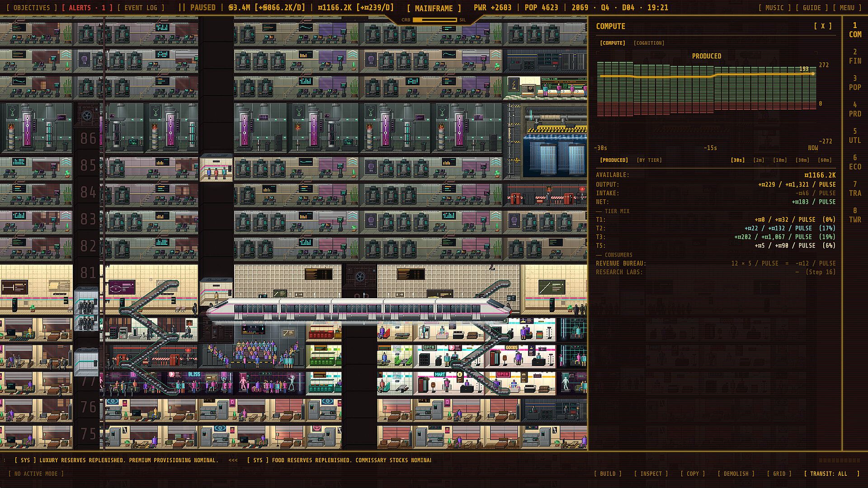Click the floor 83 number label
Image resolution: width=868 pixels, height=488 pixels.
(88, 219)
